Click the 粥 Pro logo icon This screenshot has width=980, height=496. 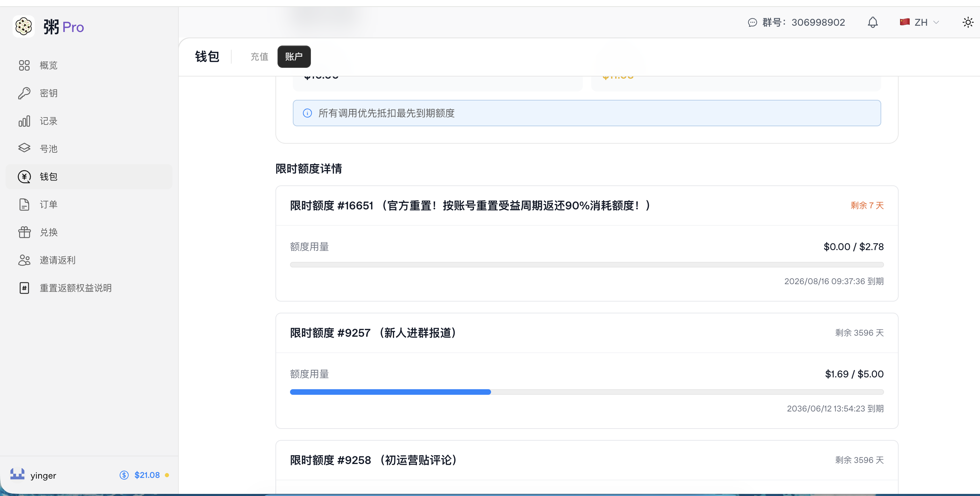[x=24, y=26]
